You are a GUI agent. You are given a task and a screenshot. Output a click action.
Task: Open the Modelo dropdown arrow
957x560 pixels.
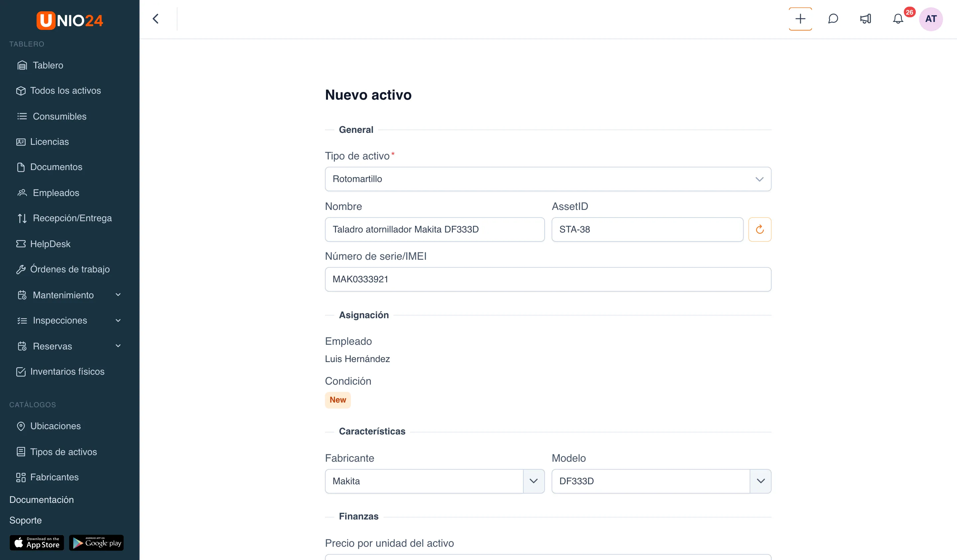coord(760,481)
